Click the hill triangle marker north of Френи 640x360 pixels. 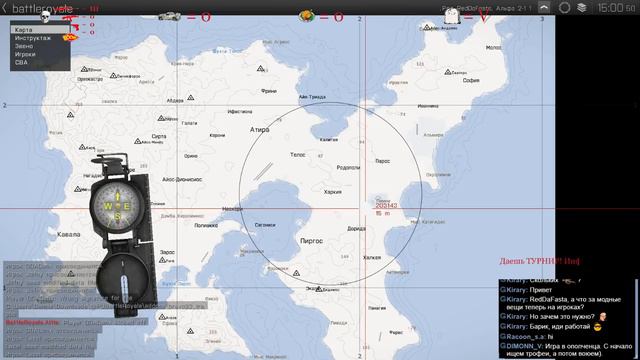coord(260,69)
